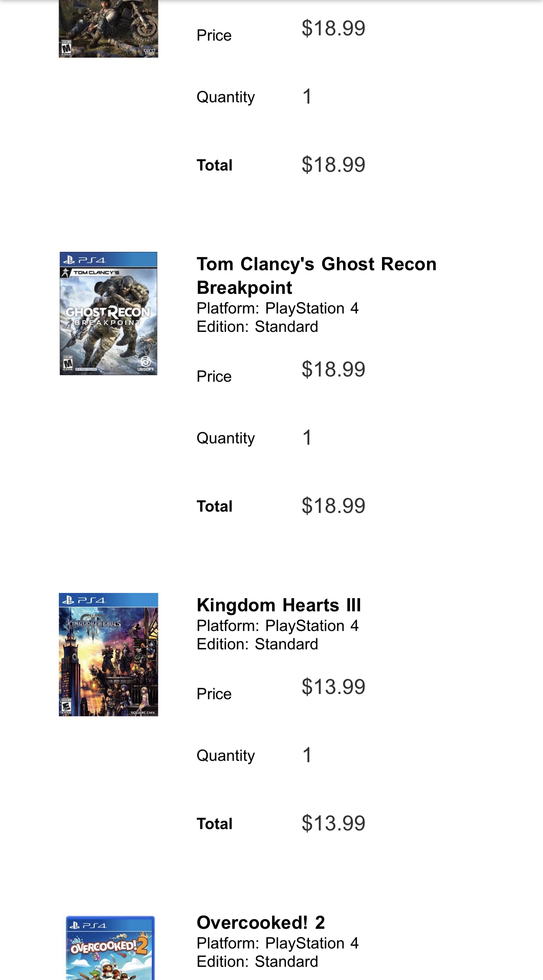Tap the Total label for Kingdom Hearts III

click(214, 824)
